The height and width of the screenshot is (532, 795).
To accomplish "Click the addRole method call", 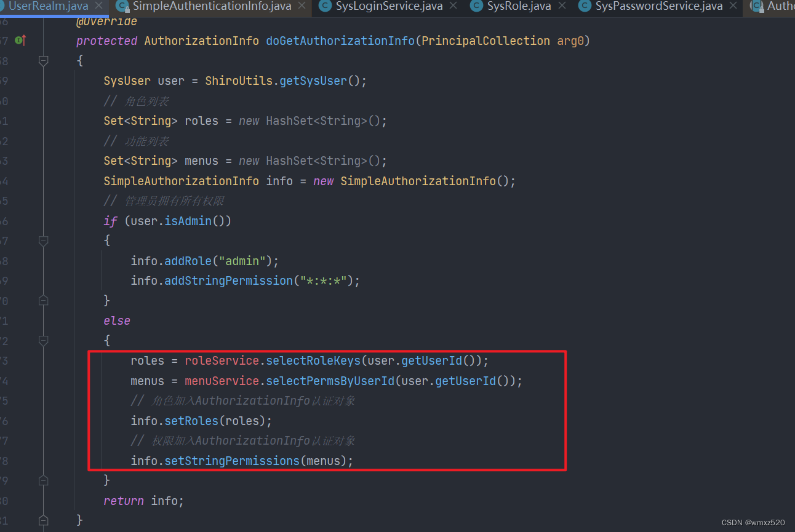I will (188, 261).
